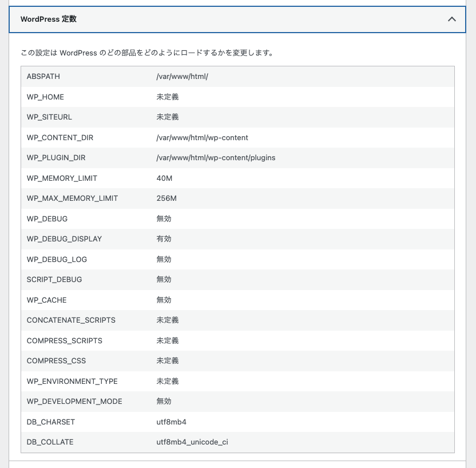Select the WP_DEBUG label
The width and height of the screenshot is (476, 468).
pos(47,219)
